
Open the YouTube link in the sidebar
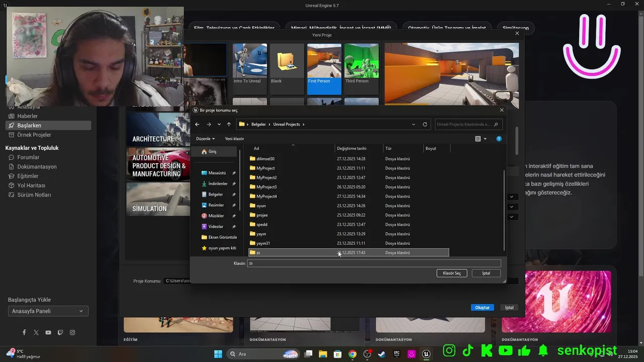pos(48,332)
